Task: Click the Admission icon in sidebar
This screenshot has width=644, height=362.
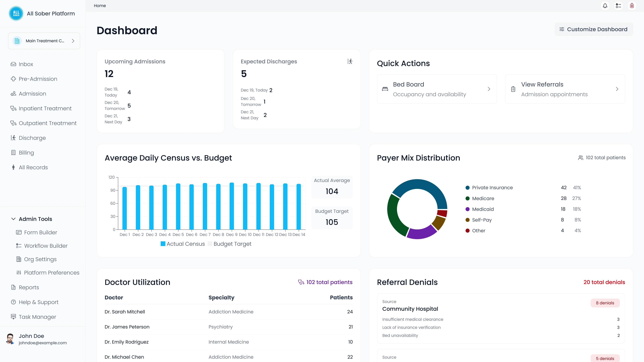Action: click(13, 94)
